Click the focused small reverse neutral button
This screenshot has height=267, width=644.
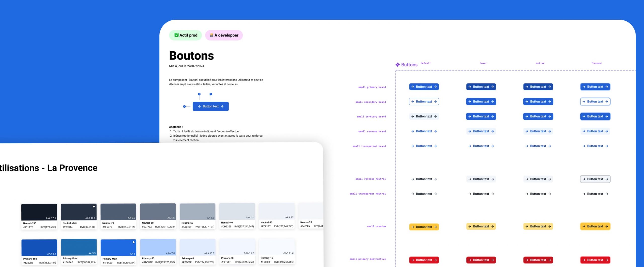click(595, 179)
